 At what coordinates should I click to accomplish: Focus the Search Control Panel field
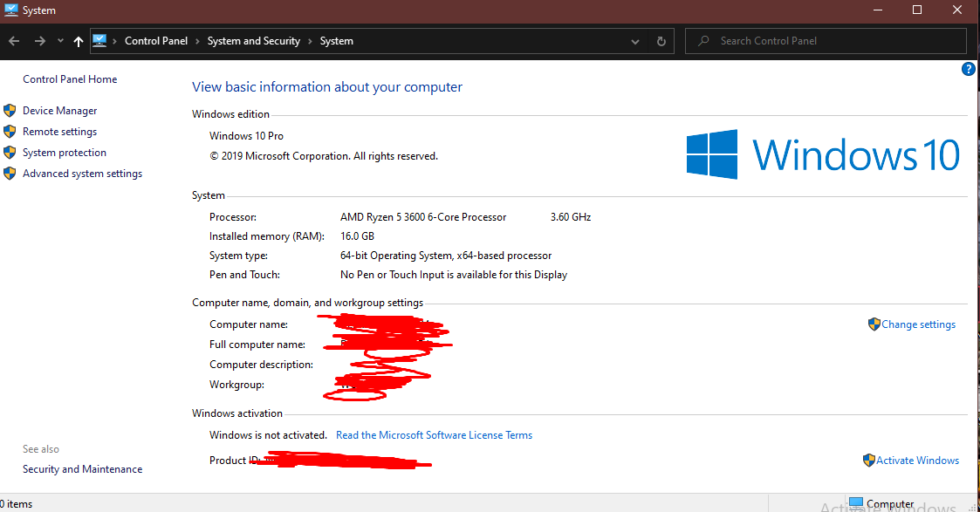point(829,41)
